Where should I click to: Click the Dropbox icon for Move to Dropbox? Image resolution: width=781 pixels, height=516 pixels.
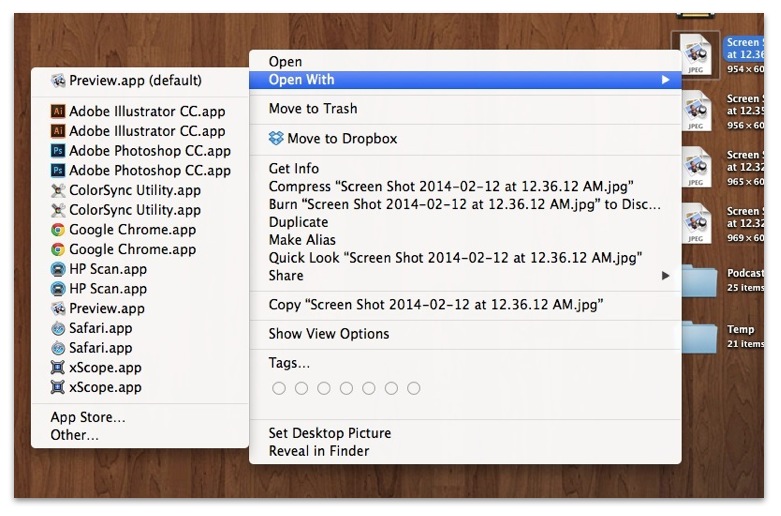click(x=276, y=138)
